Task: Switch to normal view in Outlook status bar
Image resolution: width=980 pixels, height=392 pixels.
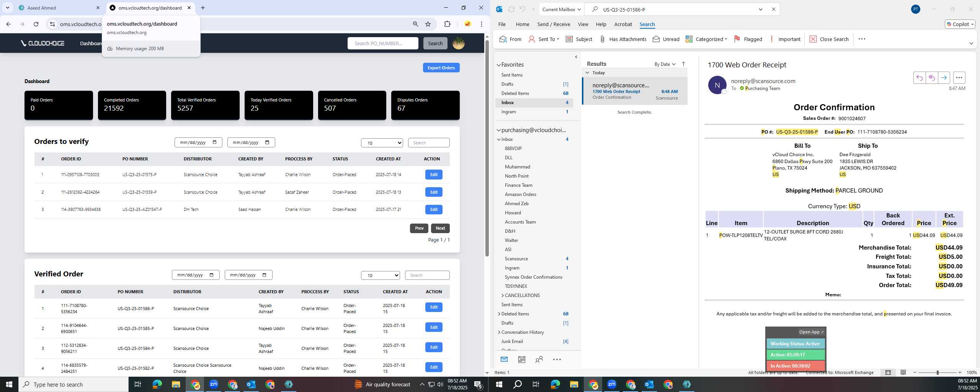Action: 888,372
